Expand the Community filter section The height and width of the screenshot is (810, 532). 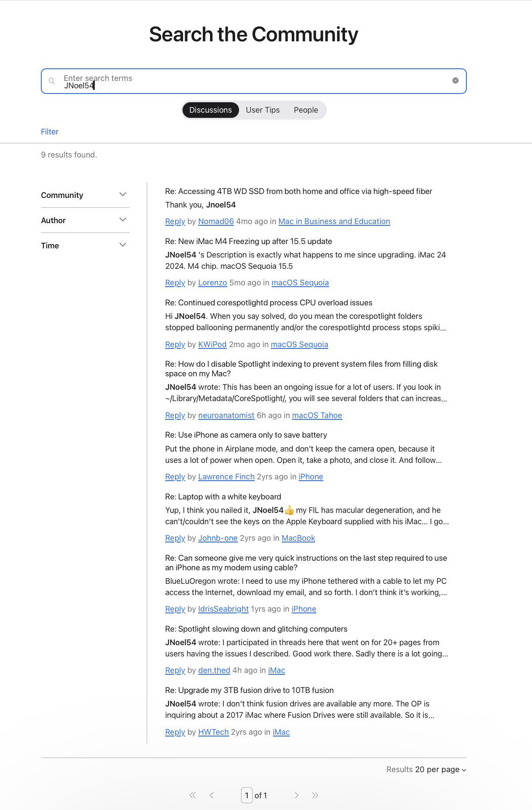pos(85,195)
